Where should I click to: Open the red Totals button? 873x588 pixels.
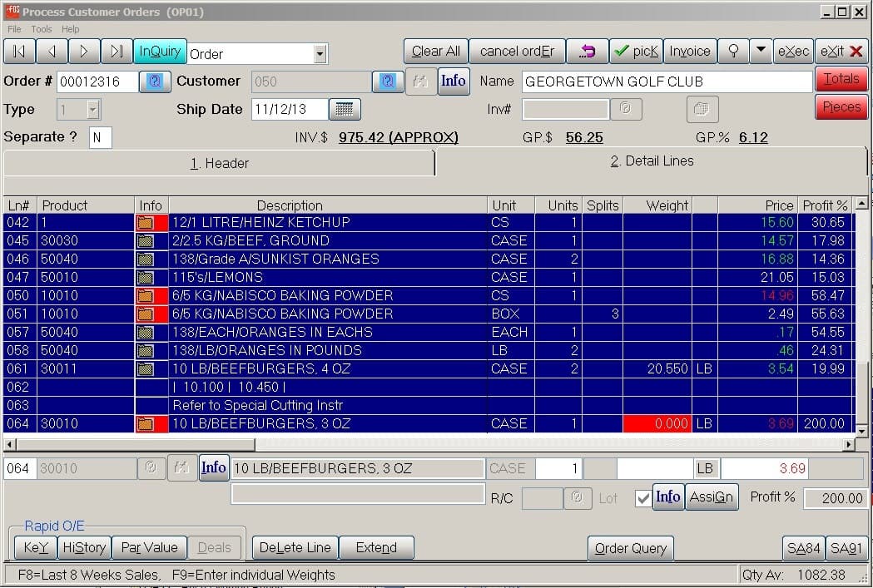pyautogui.click(x=841, y=79)
